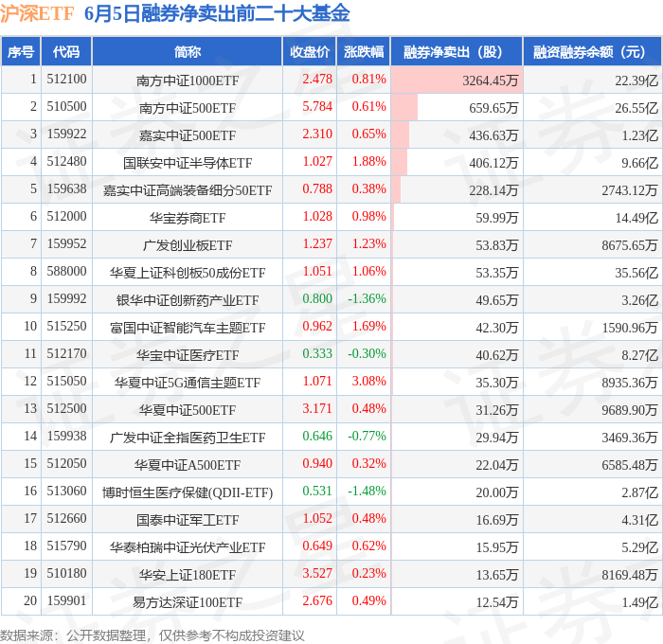
Task: Click net short value 22.04万
Action: [x=497, y=465]
